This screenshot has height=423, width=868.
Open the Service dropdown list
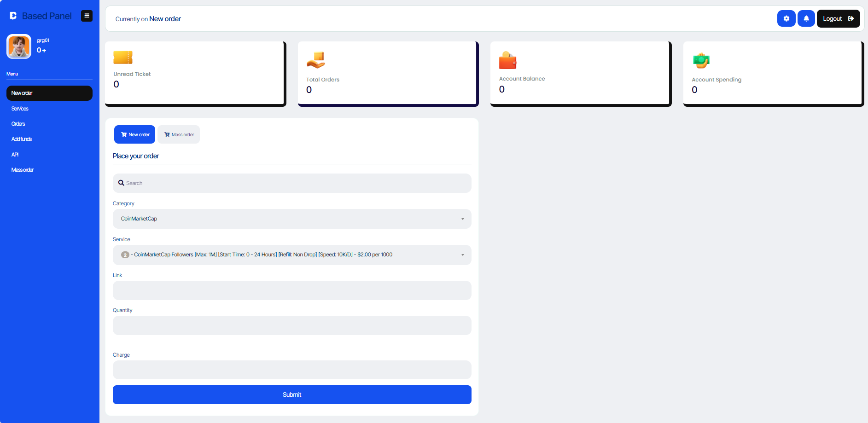[291, 255]
